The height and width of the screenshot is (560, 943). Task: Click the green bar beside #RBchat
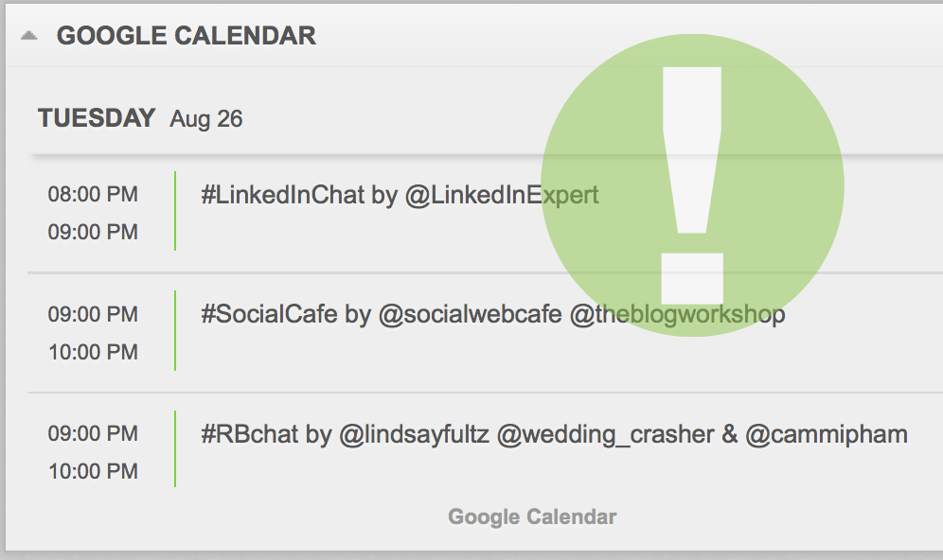176,449
